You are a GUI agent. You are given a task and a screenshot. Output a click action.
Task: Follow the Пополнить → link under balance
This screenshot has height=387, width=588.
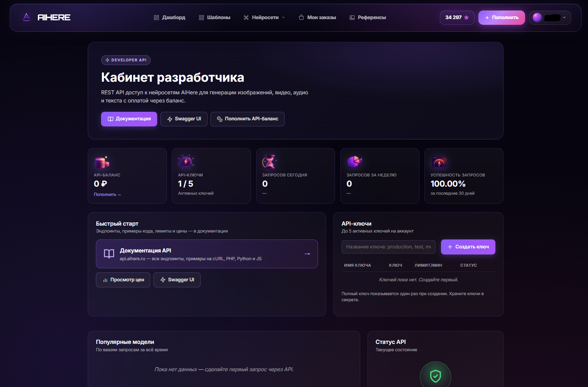pyautogui.click(x=107, y=195)
